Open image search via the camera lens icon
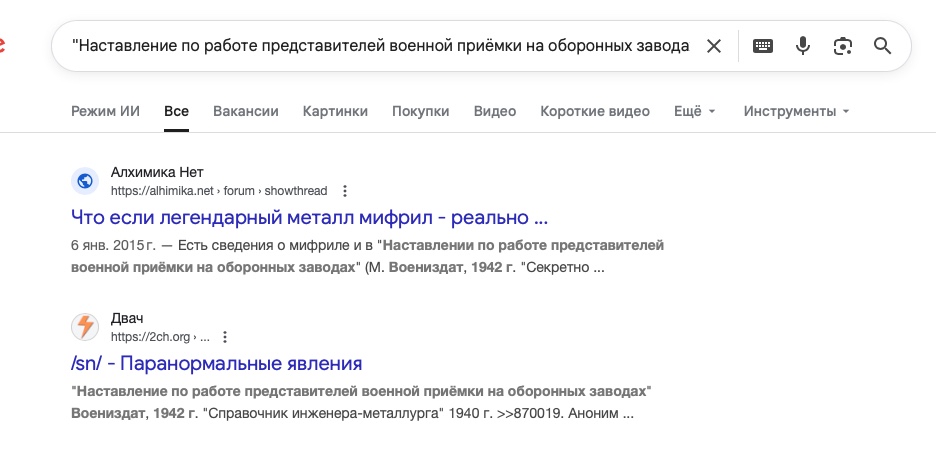Image resolution: width=936 pixels, height=459 pixels. (842, 46)
